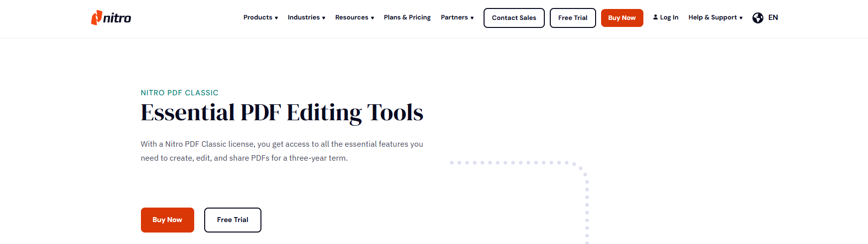Image resolution: width=868 pixels, height=244 pixels.
Task: Start Free Trial below the description
Action: click(233, 220)
